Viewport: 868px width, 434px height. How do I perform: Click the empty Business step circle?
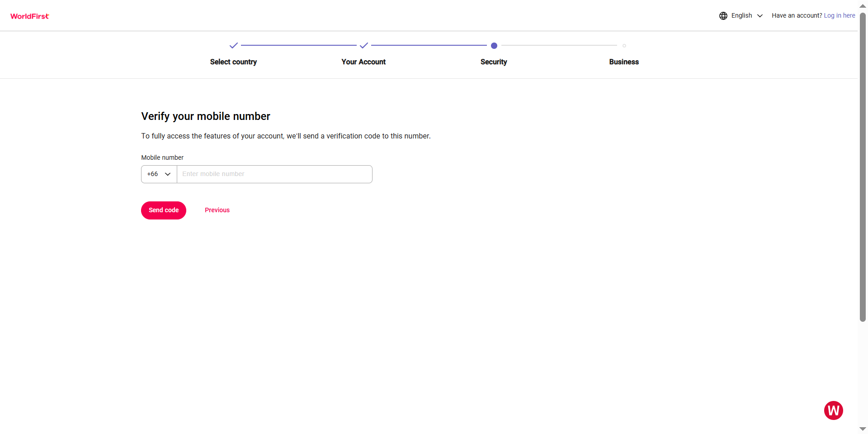[x=624, y=46]
